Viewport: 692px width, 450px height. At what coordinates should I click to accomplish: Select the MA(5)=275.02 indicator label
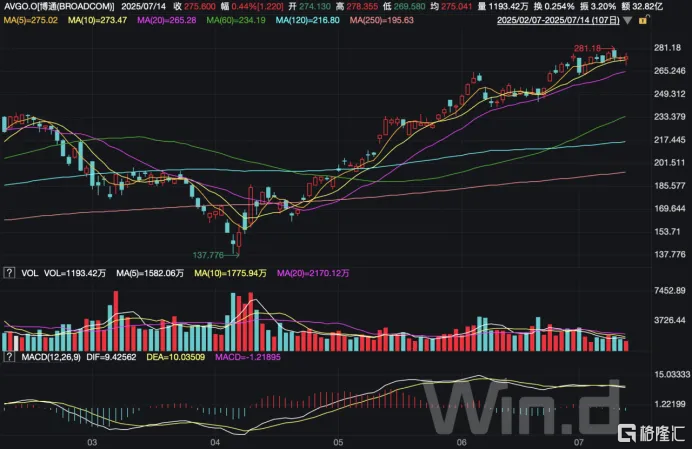[x=30, y=20]
